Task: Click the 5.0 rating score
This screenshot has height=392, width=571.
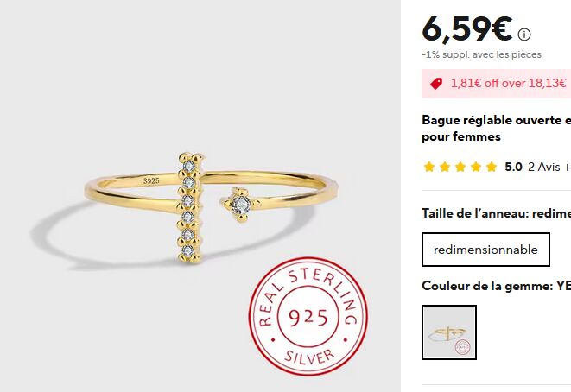Action: [x=513, y=167]
